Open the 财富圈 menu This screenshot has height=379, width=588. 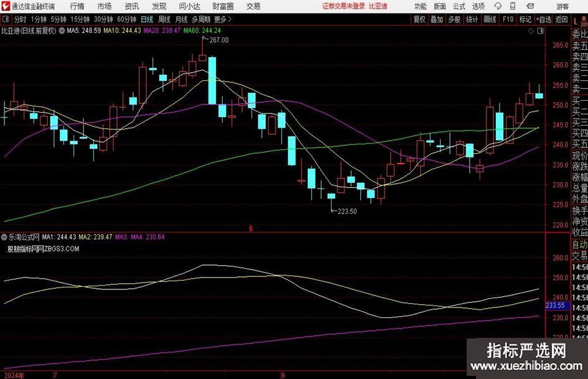pos(223,6)
